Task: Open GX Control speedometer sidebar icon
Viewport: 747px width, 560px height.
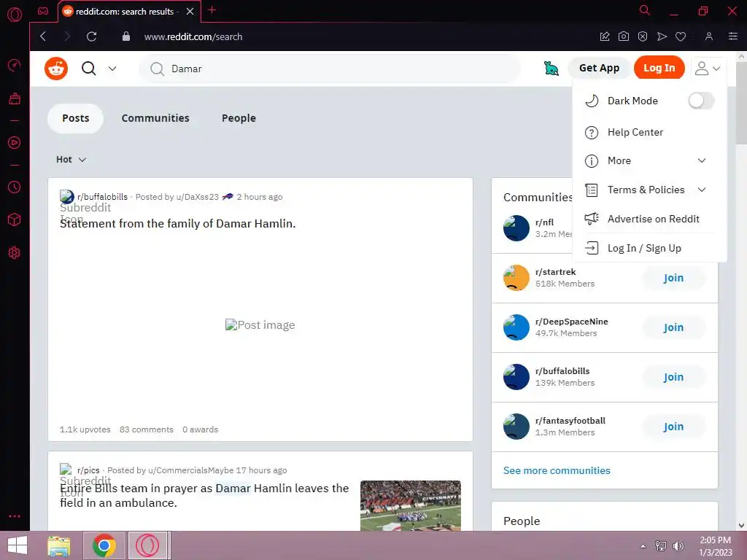Action: (x=15, y=65)
